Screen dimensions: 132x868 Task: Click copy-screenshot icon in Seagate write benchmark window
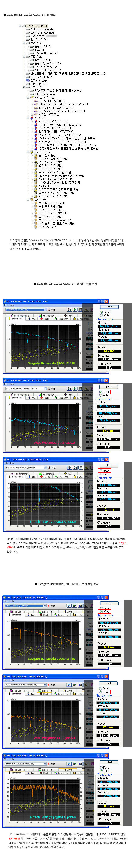pyautogui.click(x=75, y=606)
